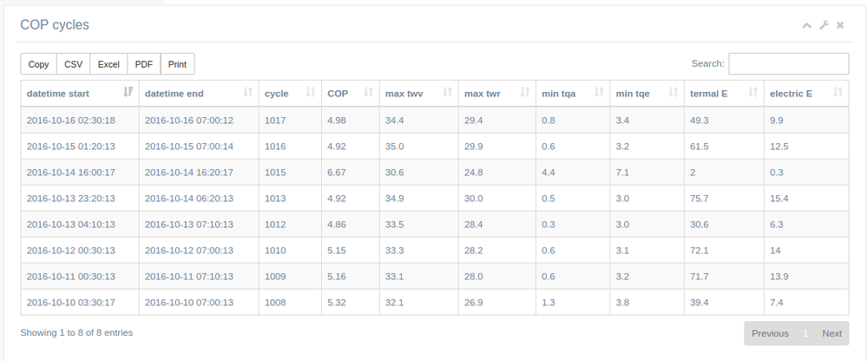Sort by cycle column icon
This screenshot has height=361, width=868.
tap(310, 93)
